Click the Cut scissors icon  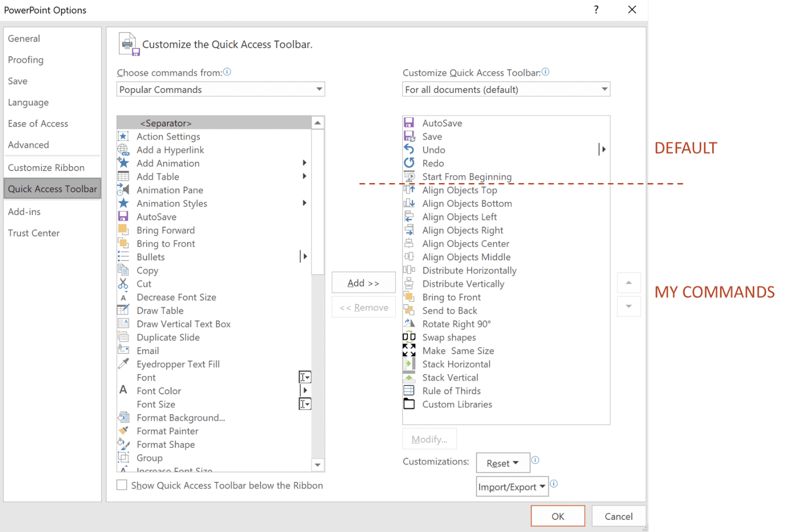click(x=123, y=284)
